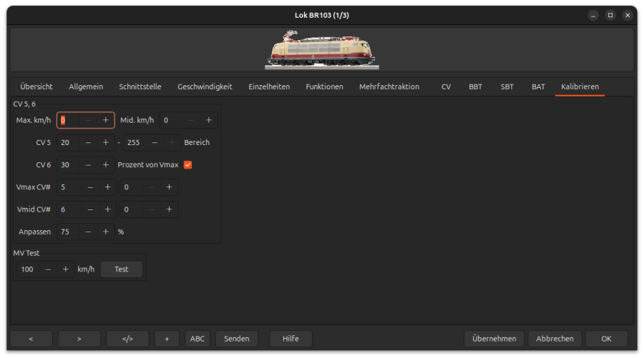Decrease the Anpassen percentage value
644x358 pixels.
(88, 232)
